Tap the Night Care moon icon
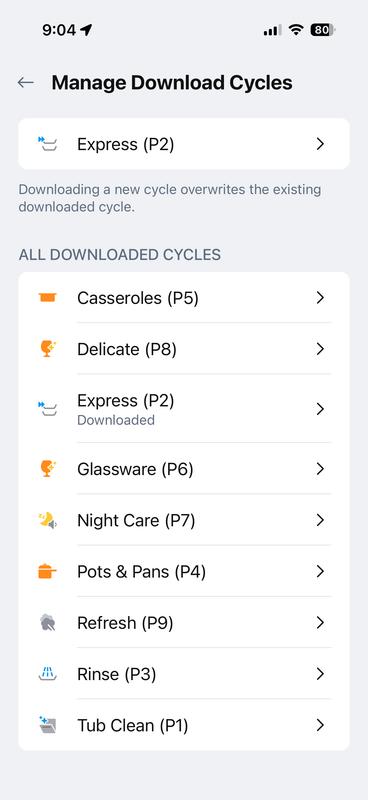The image size is (368, 800). click(x=47, y=520)
